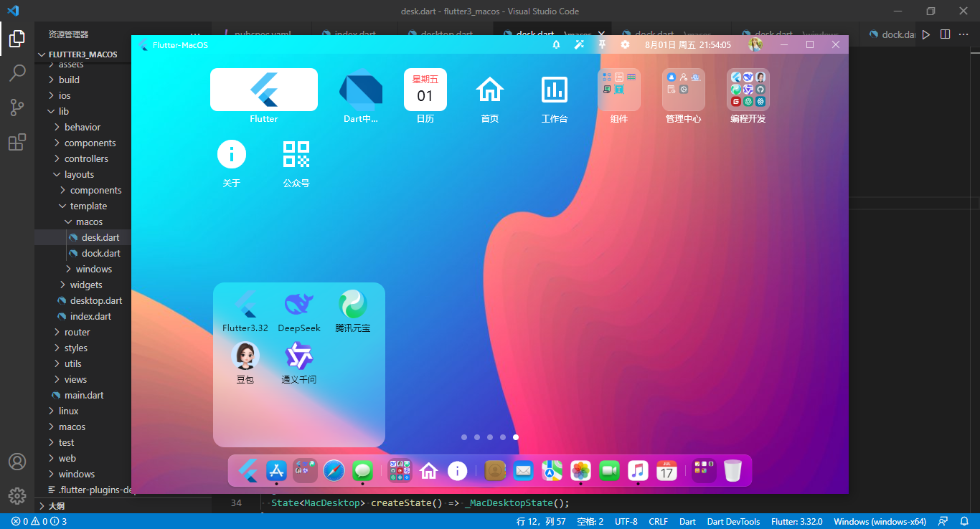Change CRLF line ending in status bar

point(658,521)
